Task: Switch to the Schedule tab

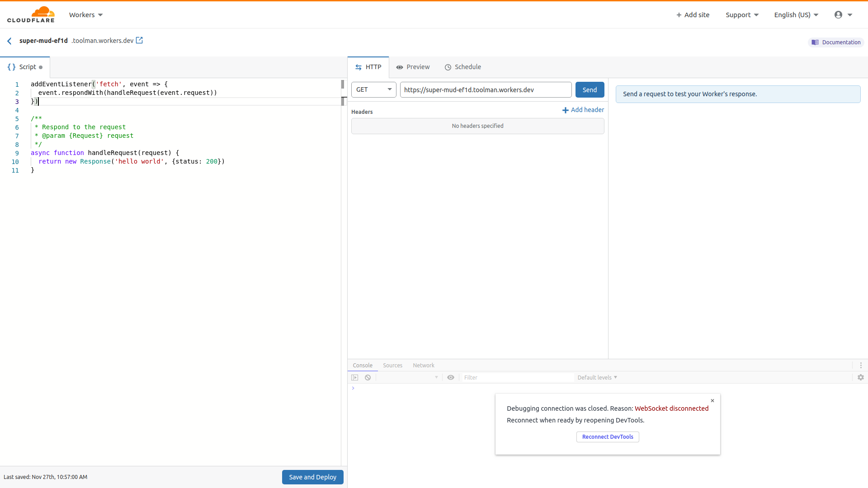Action: 463,67
